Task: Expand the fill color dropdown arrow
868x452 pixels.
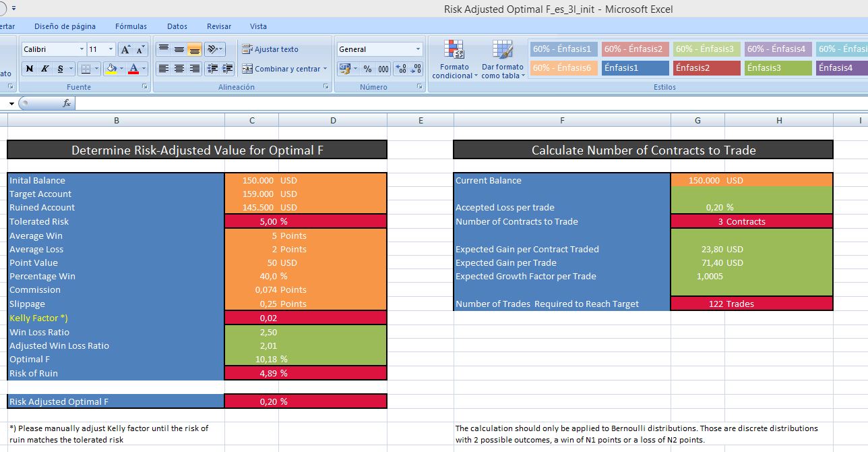Action: [x=122, y=69]
